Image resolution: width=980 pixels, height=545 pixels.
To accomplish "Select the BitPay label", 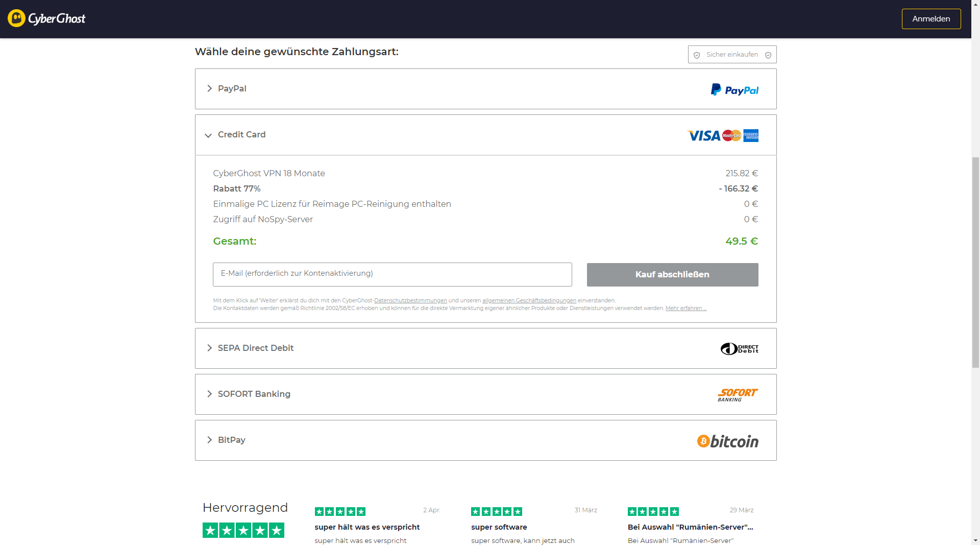I will pyautogui.click(x=232, y=440).
